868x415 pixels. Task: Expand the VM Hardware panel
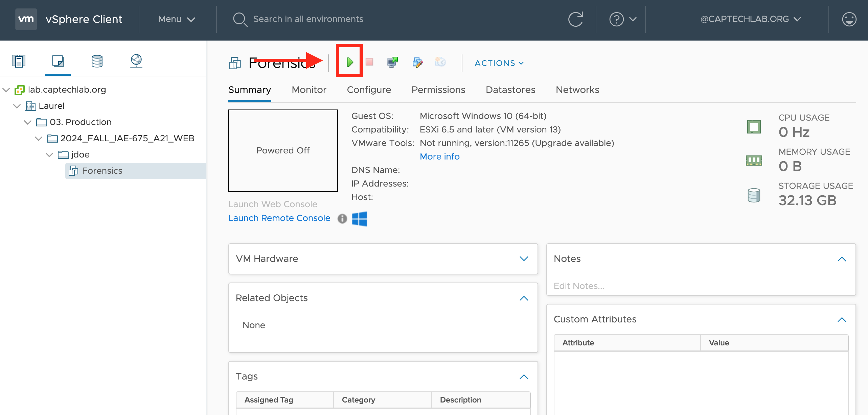click(524, 259)
